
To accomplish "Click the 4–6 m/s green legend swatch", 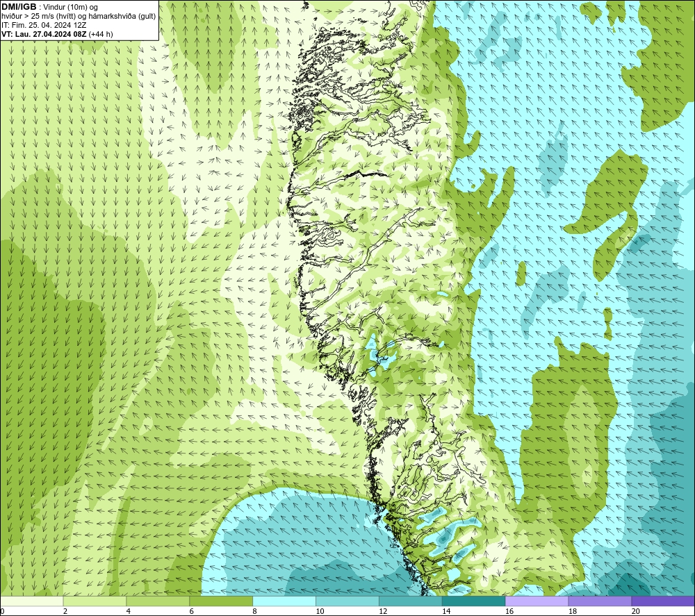I will (x=158, y=601).
